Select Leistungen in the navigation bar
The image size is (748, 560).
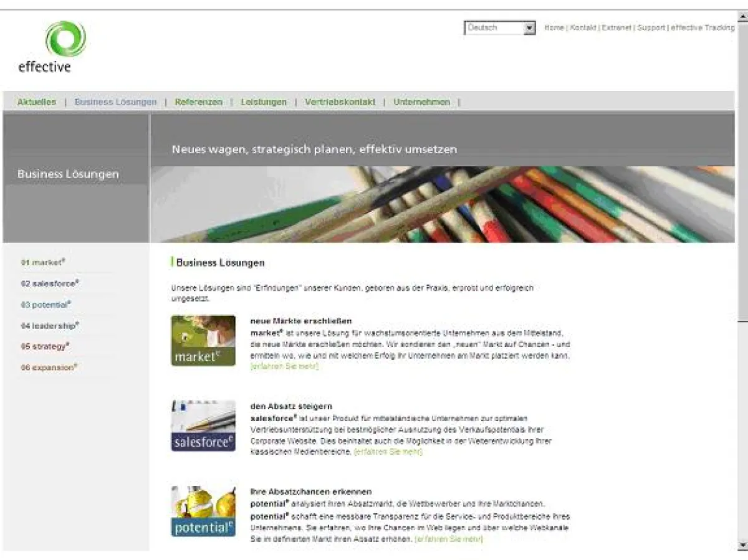[x=264, y=102]
